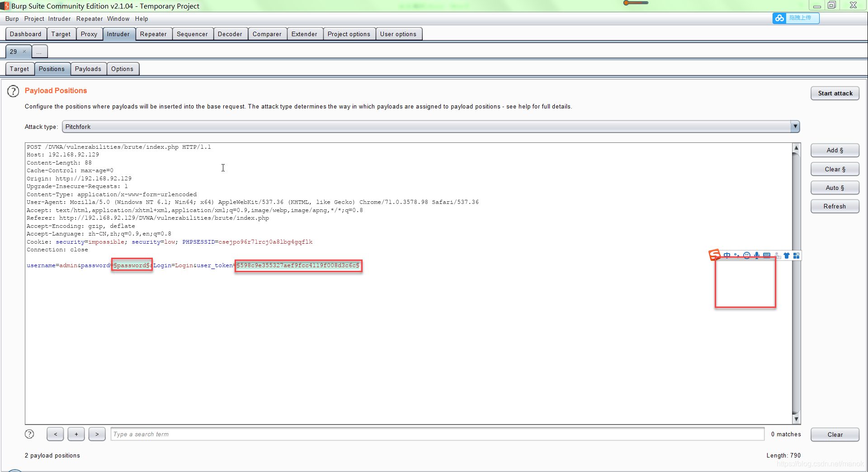Click the Add § button

tap(835, 150)
